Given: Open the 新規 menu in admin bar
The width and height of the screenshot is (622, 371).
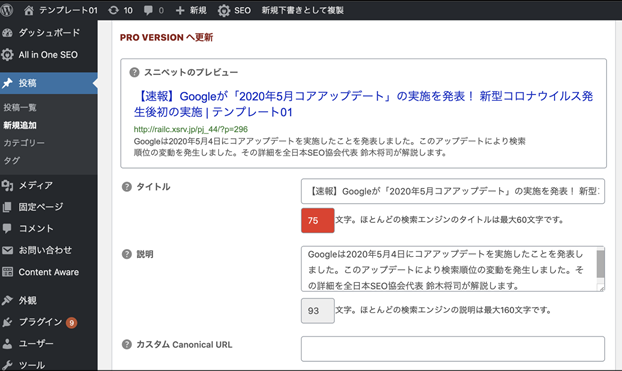Looking at the screenshot, I should point(191,10).
